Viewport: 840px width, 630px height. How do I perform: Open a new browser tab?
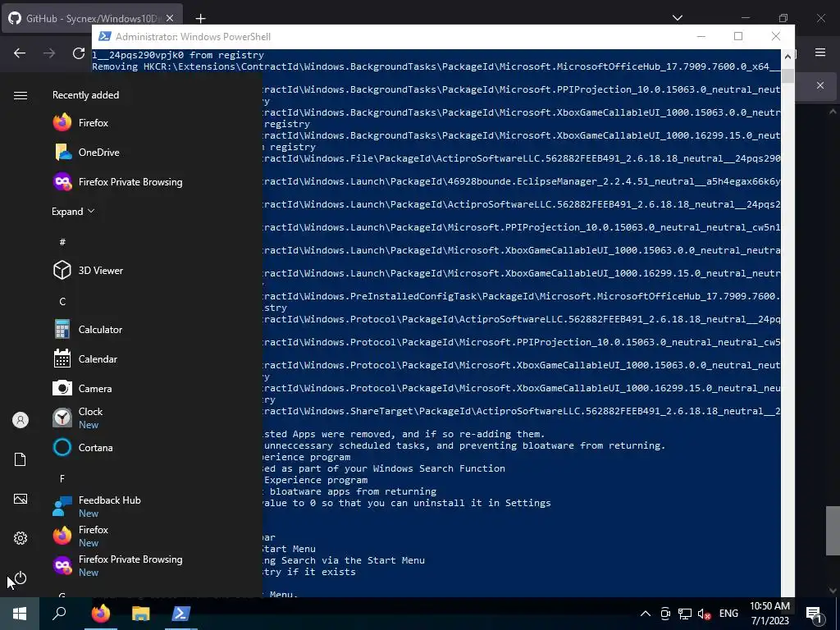pos(200,19)
